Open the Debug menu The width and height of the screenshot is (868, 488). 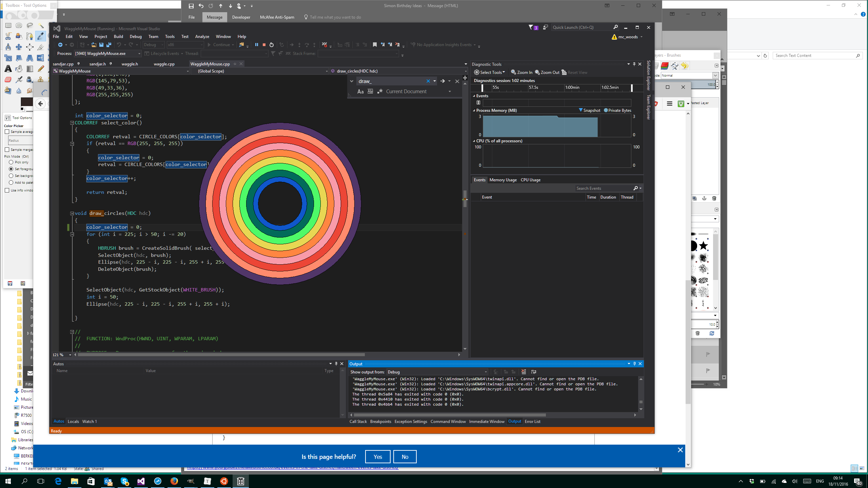(x=135, y=37)
